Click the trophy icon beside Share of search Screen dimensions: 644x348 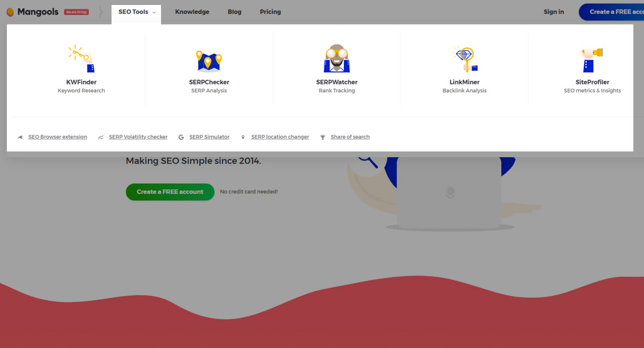click(323, 137)
